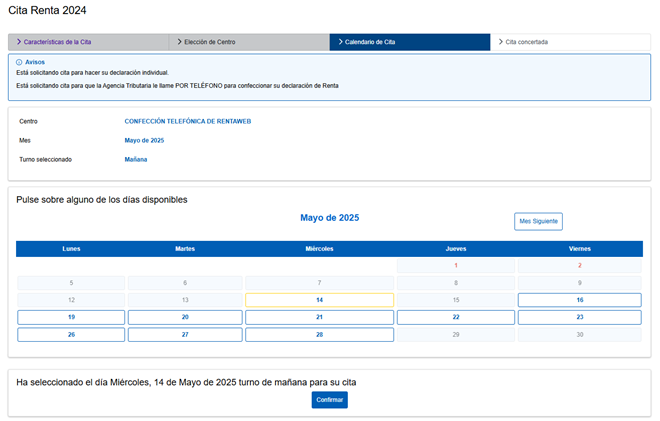Select Wednesday 14 in the calendar

tap(319, 300)
